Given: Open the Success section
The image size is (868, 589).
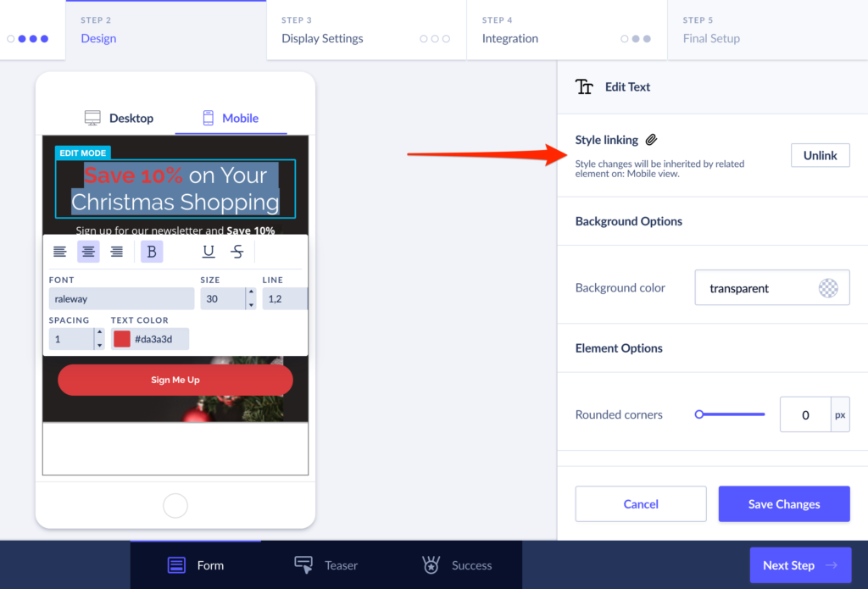Looking at the screenshot, I should click(457, 565).
